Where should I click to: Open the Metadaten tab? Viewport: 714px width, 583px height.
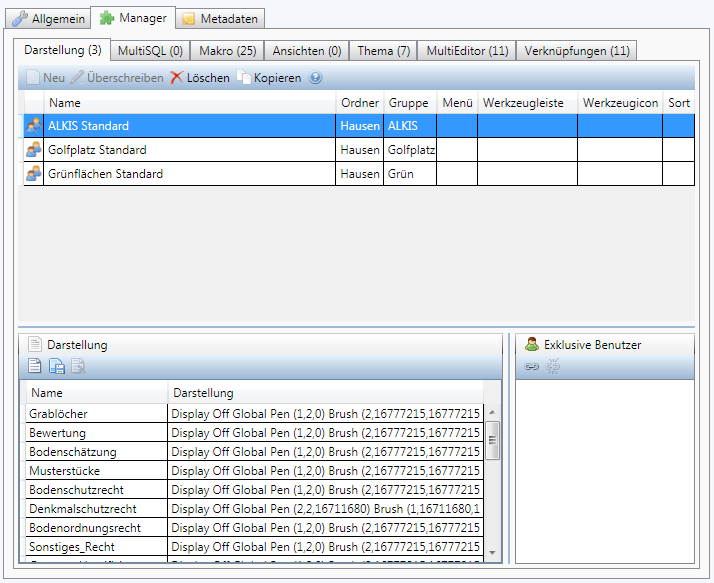coord(220,18)
